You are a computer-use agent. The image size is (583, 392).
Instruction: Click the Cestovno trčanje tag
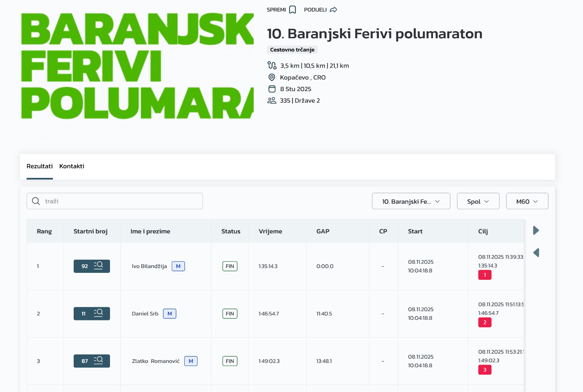click(x=292, y=50)
